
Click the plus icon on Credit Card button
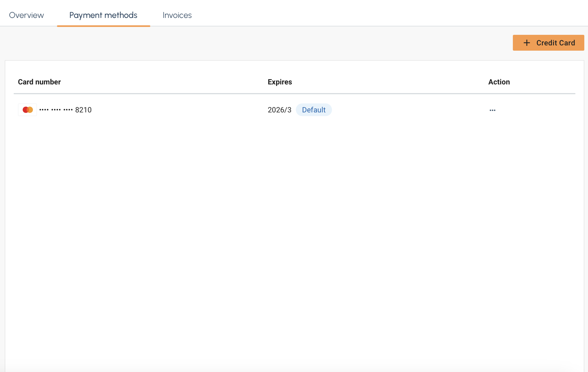(x=527, y=43)
